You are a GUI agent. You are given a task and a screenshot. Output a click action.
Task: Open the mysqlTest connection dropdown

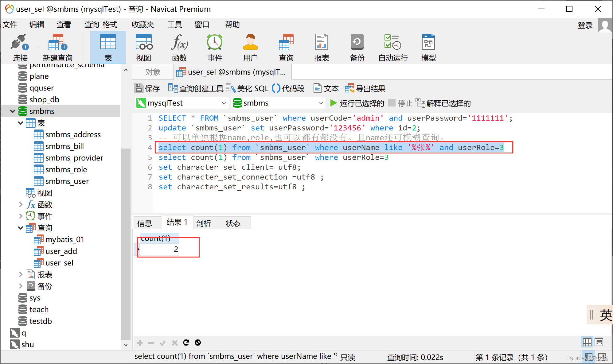click(x=182, y=103)
